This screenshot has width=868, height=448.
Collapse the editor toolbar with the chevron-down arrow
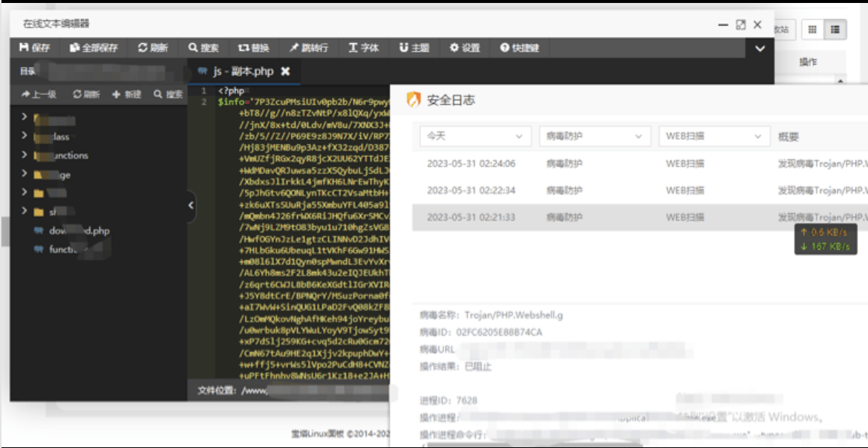760,49
